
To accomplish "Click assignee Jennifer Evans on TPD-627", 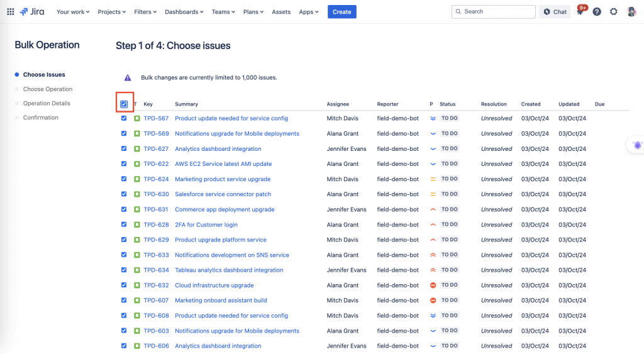I will (x=347, y=149).
